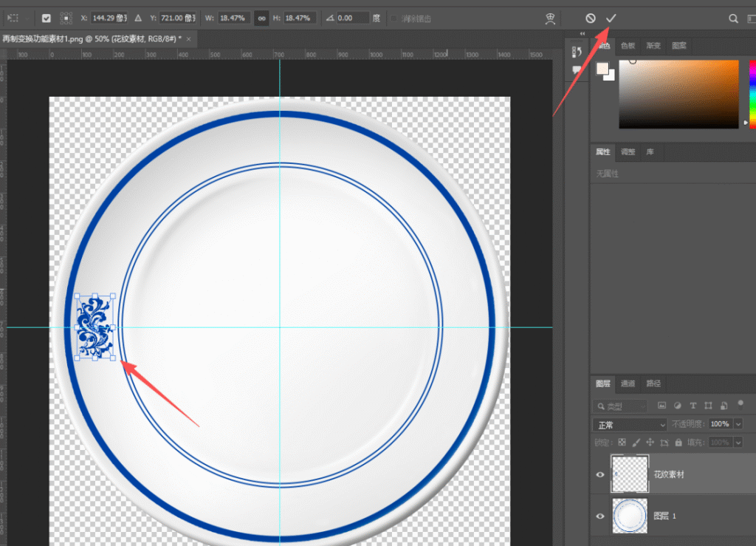Viewport: 756px width, 546px height.
Task: Lock layer position move icon
Action: [x=650, y=443]
